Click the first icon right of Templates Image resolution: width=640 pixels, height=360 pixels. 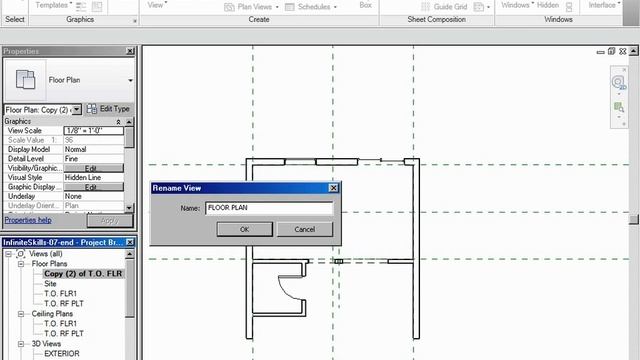tap(81, 6)
